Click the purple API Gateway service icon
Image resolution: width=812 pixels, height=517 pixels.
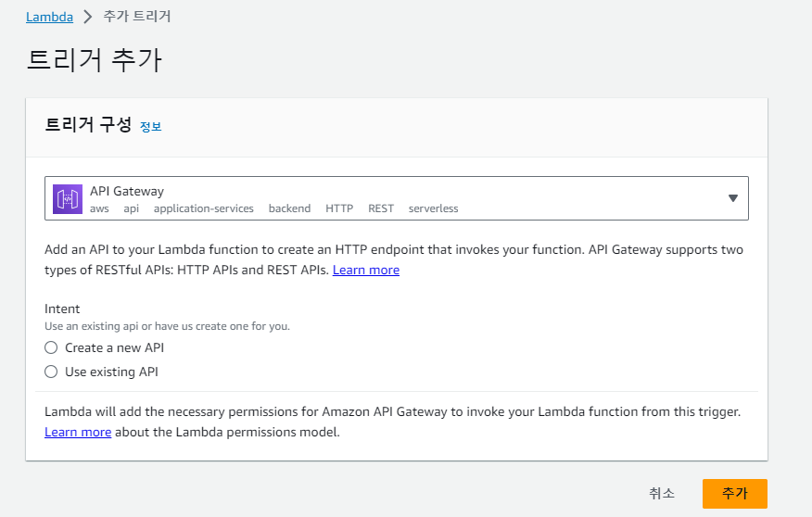(x=68, y=199)
